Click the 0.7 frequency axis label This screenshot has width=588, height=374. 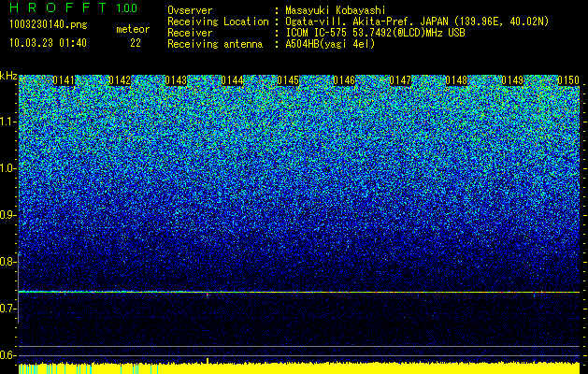point(7,309)
